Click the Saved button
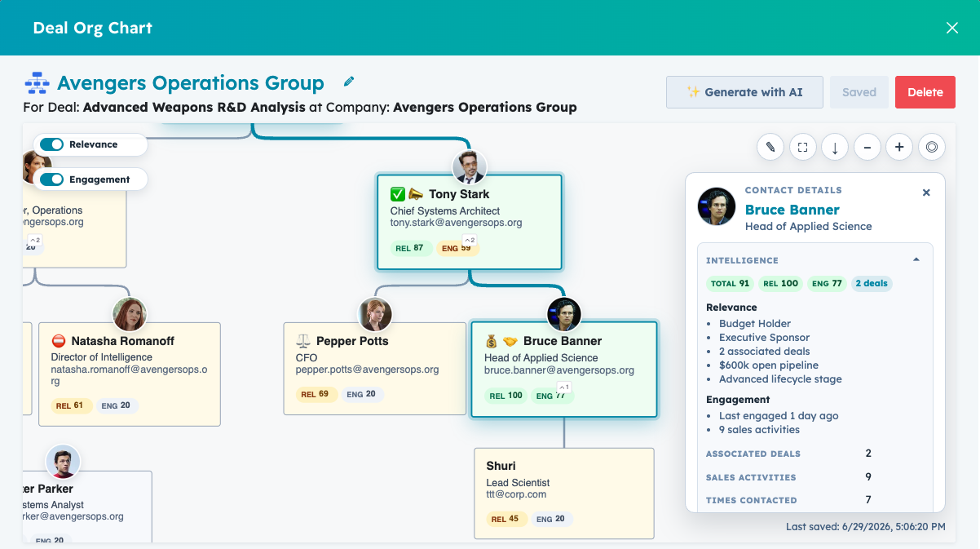The width and height of the screenshot is (980, 549). click(859, 92)
